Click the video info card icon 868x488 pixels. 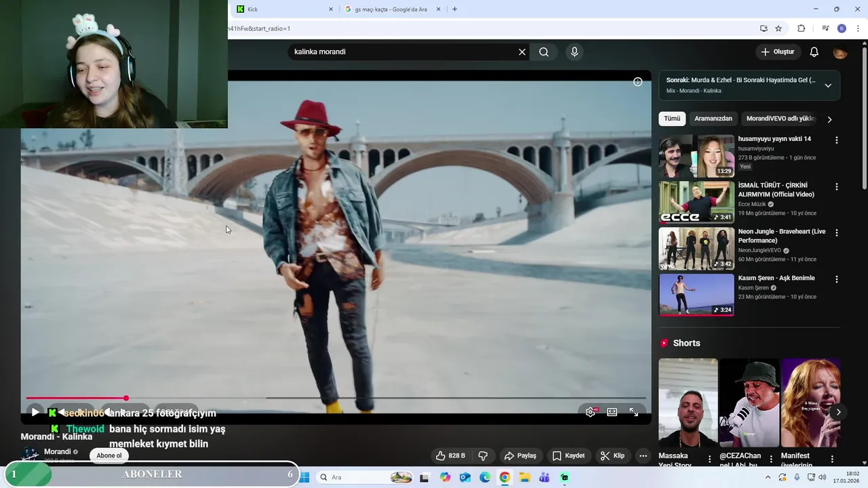(x=637, y=82)
